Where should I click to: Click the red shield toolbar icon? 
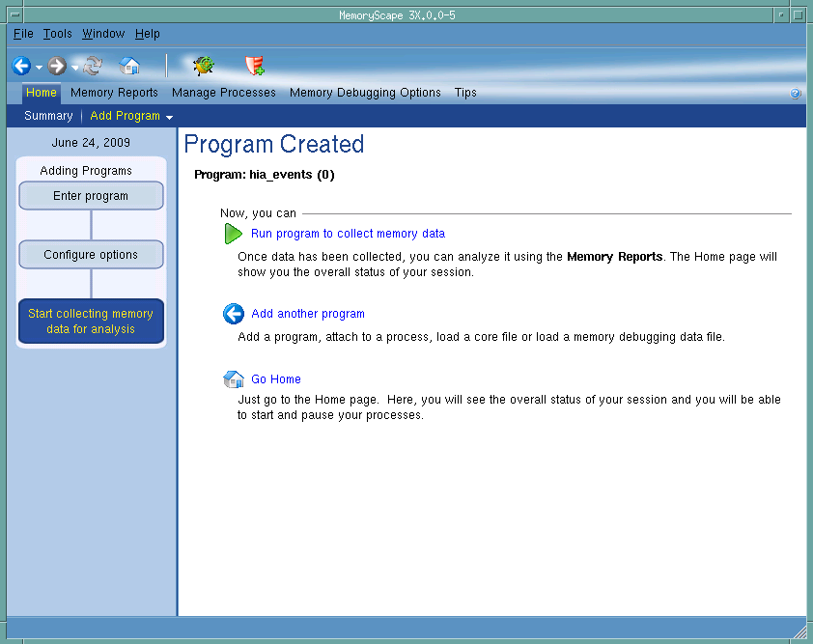tap(254, 66)
